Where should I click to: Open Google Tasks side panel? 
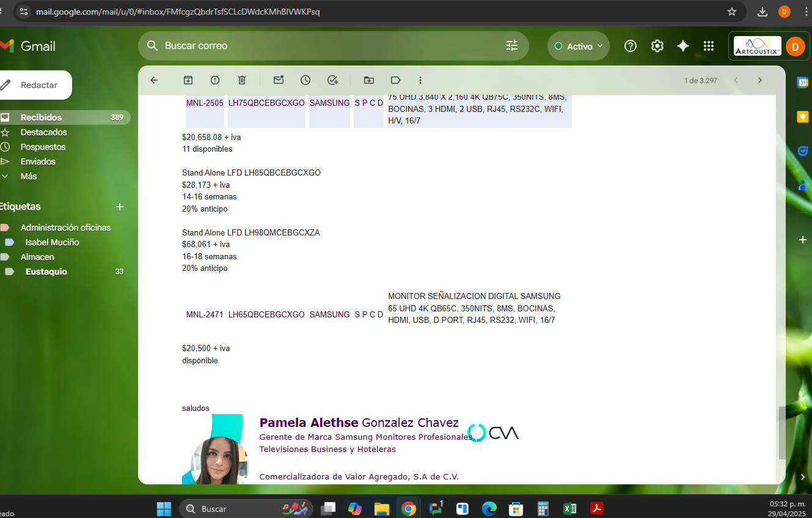[x=803, y=151]
